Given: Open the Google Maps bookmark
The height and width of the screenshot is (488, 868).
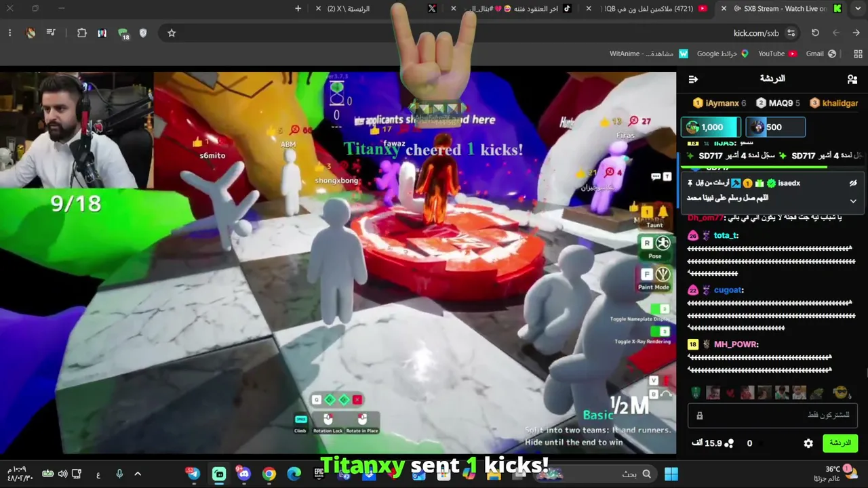Looking at the screenshot, I should (x=723, y=54).
